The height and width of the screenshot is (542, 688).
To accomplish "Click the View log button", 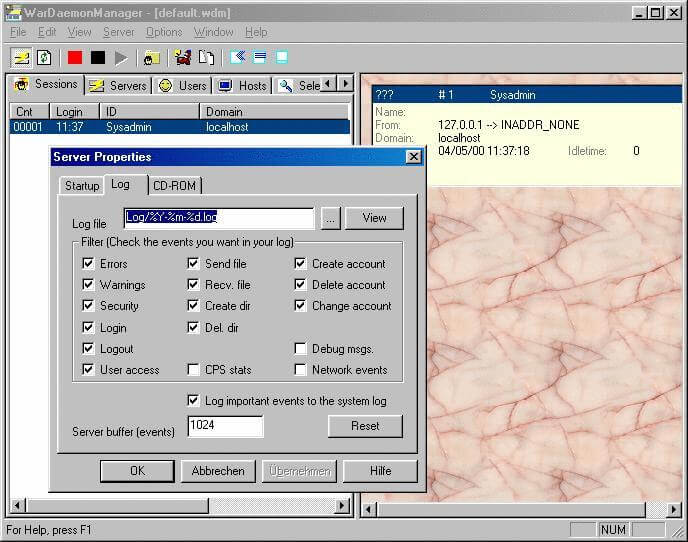I will click(374, 218).
